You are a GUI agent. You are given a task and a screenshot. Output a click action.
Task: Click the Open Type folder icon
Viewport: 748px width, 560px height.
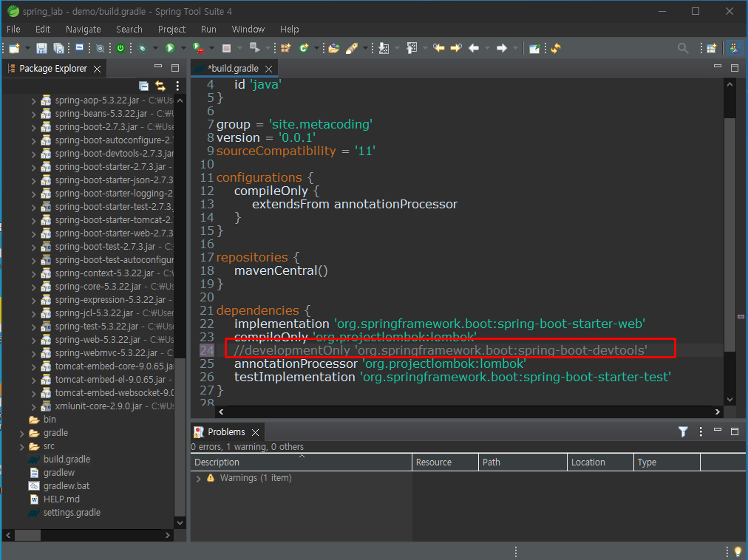334,48
